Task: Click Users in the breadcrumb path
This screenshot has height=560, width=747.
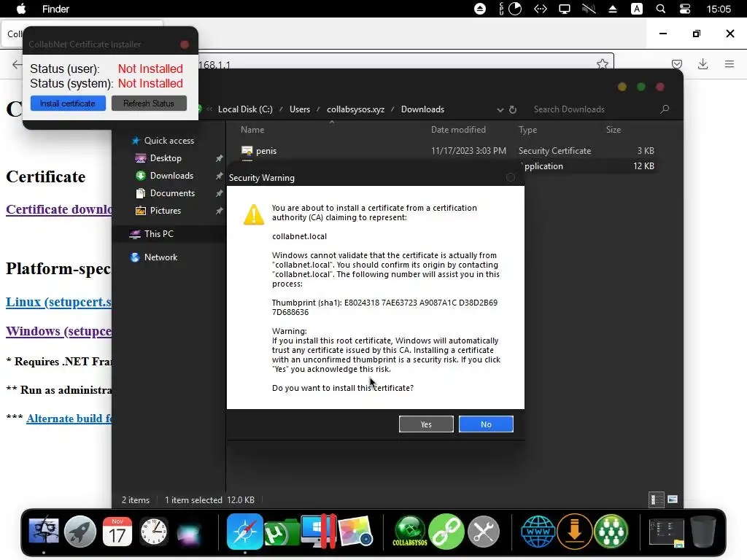Action: 300,109
